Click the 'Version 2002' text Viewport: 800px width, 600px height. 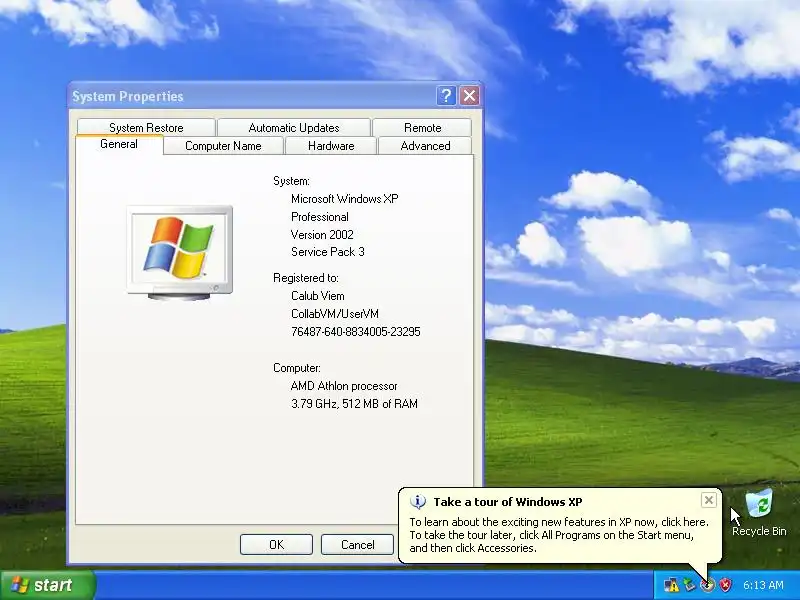point(322,234)
